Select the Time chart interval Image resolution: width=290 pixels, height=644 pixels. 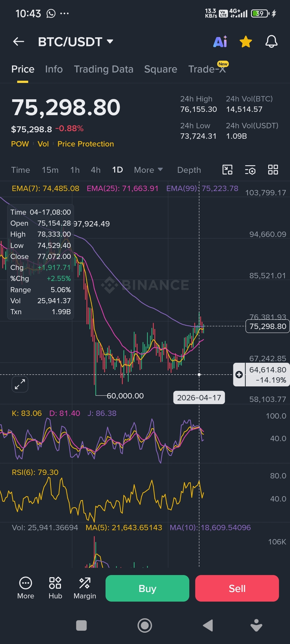pyautogui.click(x=21, y=170)
